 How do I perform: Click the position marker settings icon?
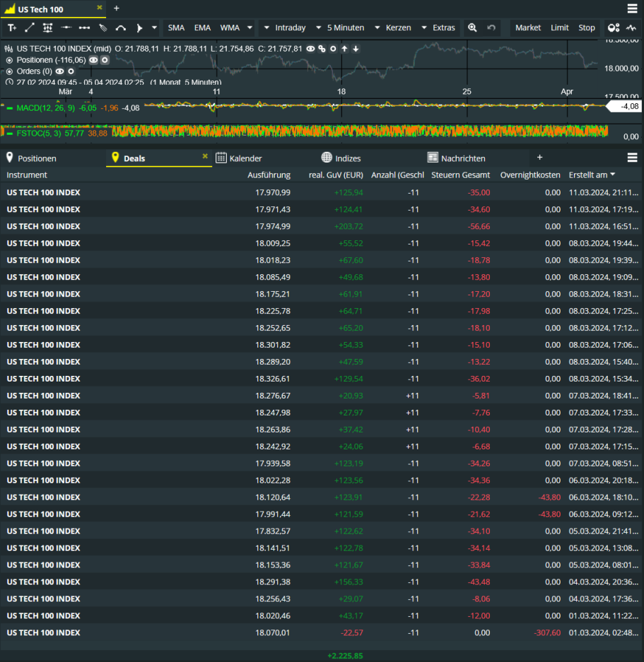tap(614, 28)
